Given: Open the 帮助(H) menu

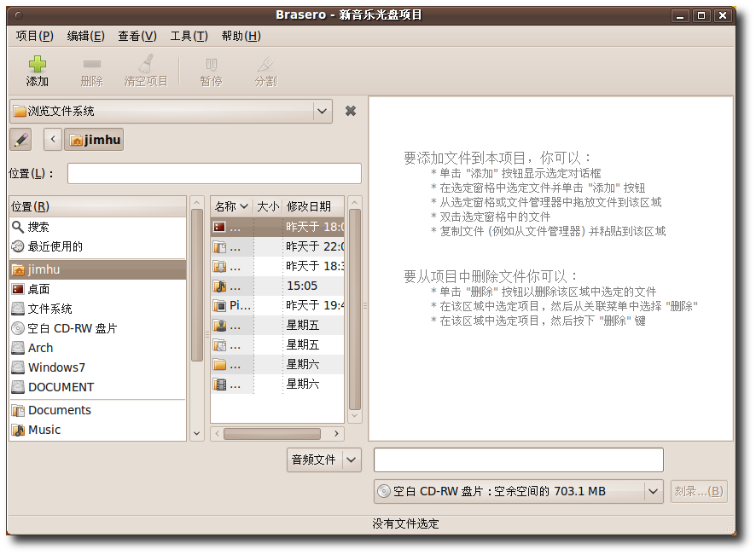Looking at the screenshot, I should point(241,36).
